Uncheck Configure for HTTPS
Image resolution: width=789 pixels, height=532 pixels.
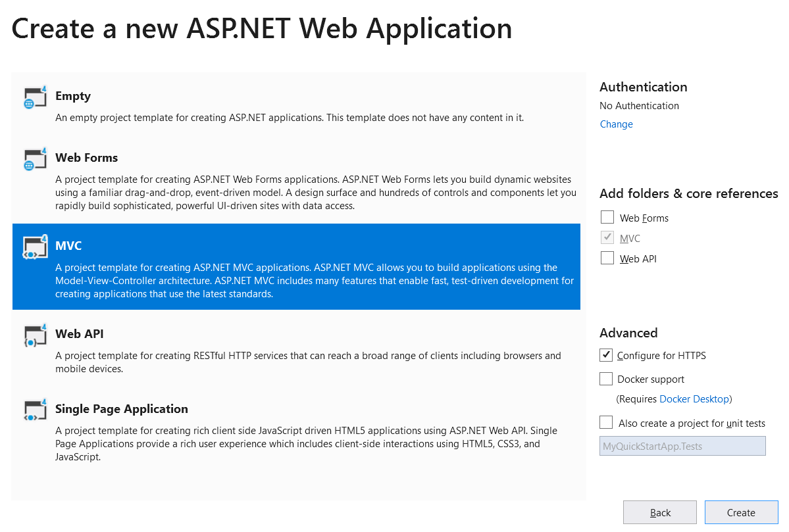click(606, 355)
